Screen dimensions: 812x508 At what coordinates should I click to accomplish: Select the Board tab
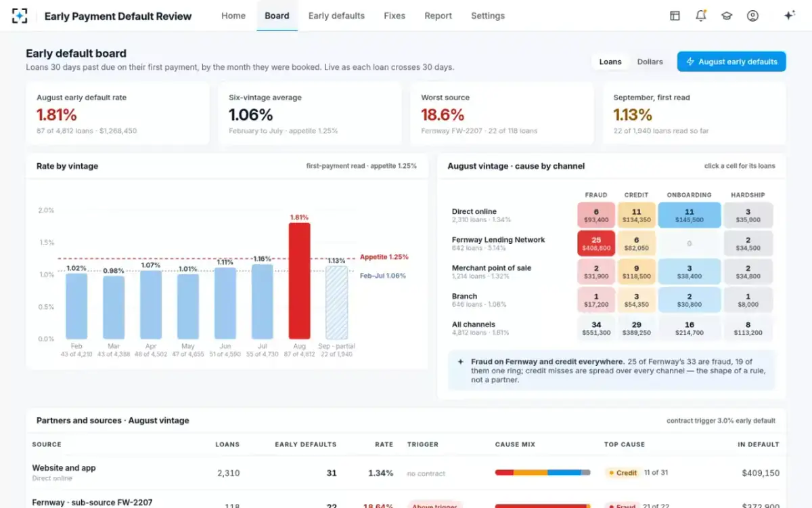coord(277,16)
